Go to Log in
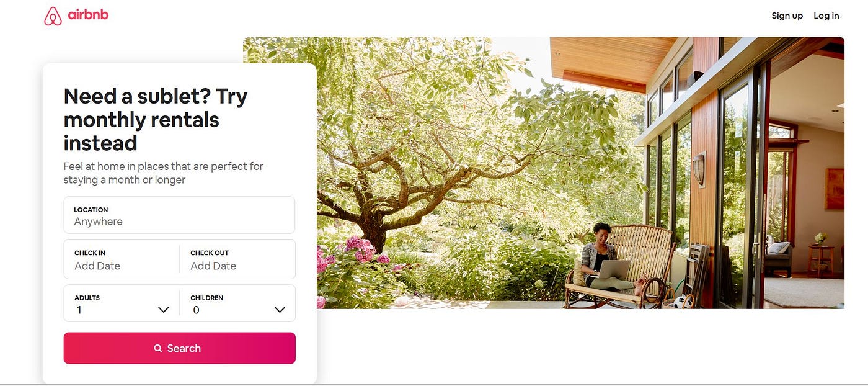 [826, 16]
